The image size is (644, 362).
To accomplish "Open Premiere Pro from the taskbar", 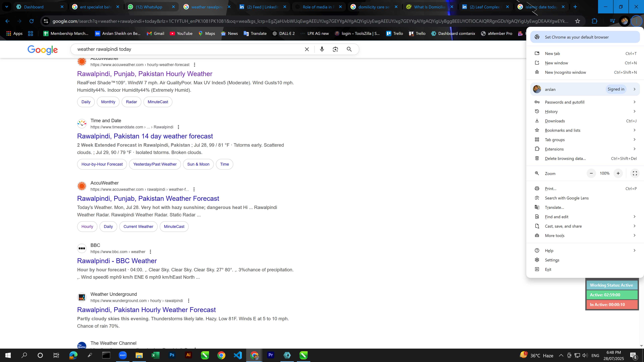I will [x=271, y=355].
